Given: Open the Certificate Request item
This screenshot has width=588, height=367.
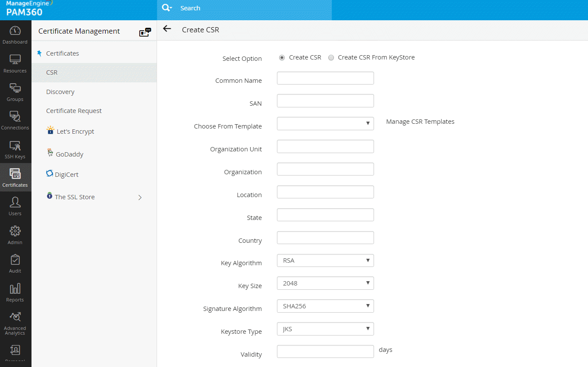Looking at the screenshot, I should pos(74,111).
